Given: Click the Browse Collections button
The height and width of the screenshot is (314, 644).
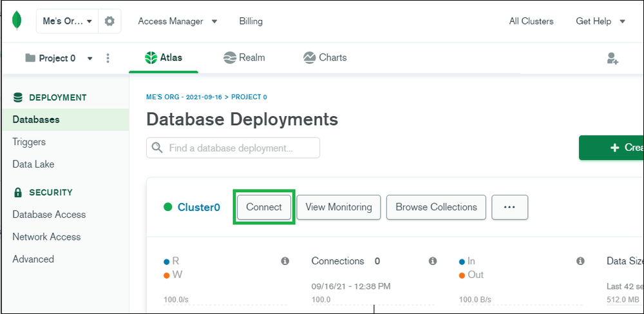Looking at the screenshot, I should [x=436, y=207].
